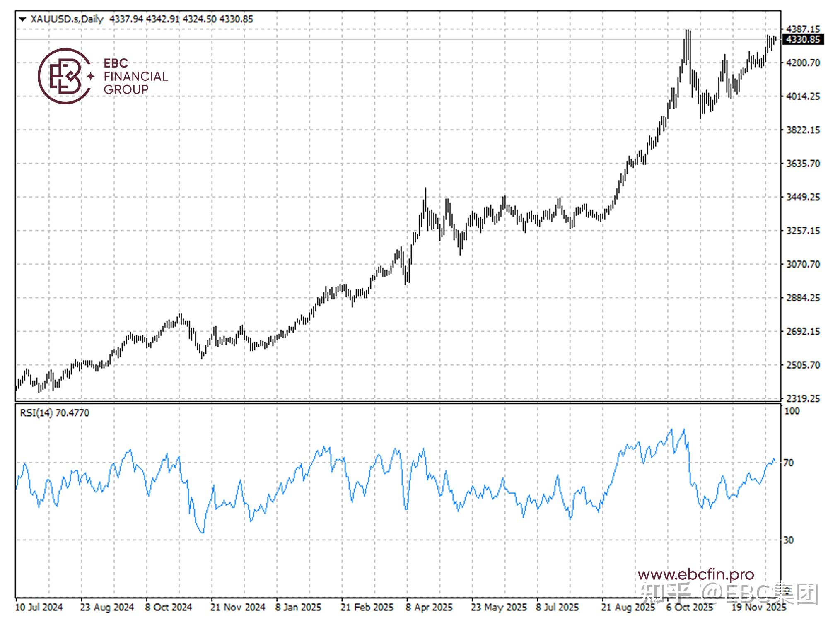Select the 8 Apr 2025 date marker
Viewport: 840px width, 627px height.
click(x=429, y=608)
